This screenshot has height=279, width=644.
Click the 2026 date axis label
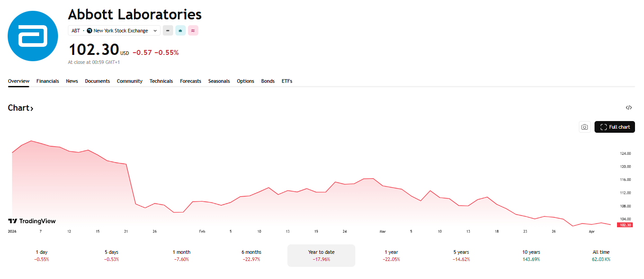coord(12,231)
